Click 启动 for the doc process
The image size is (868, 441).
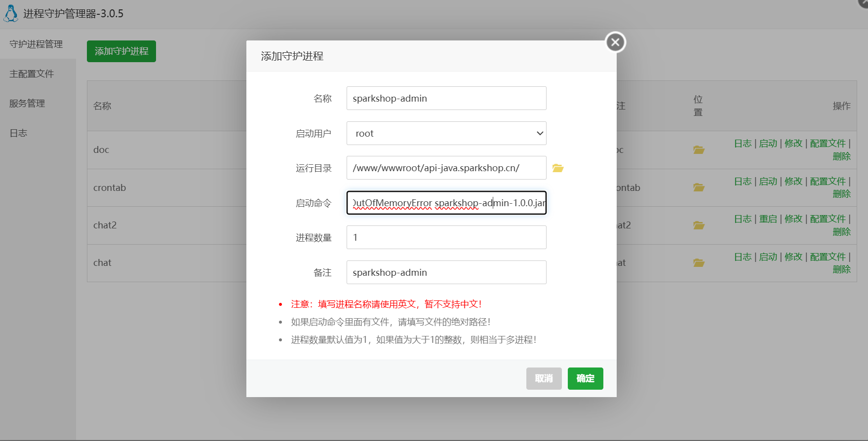[768, 144]
